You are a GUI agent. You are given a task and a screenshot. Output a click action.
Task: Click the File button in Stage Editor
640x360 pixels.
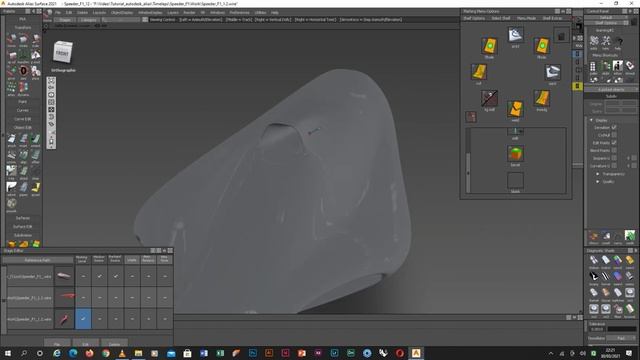[x=57, y=344]
